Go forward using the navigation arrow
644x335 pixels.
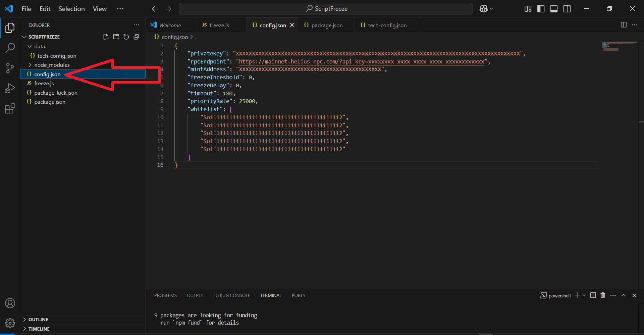pyautogui.click(x=168, y=9)
